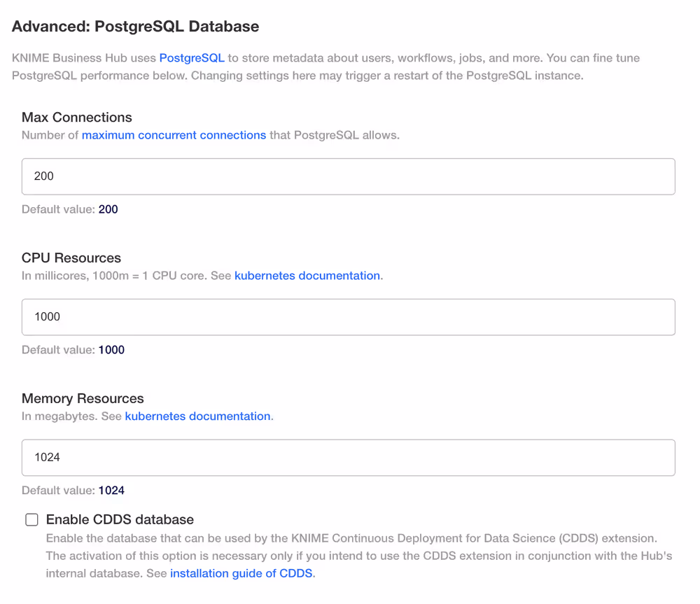Open the PostgreSQL link
Viewport: 700px width, 604px height.
tap(192, 58)
